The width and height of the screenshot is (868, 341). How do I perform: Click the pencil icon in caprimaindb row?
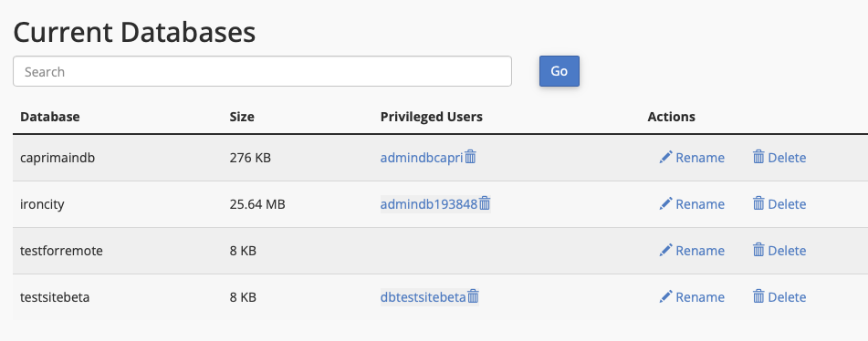(665, 158)
